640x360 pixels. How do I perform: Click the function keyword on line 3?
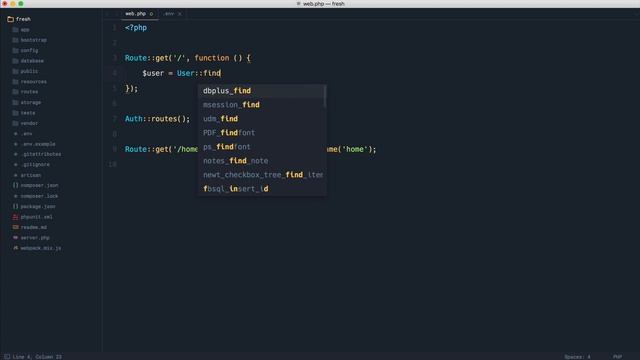[212, 58]
